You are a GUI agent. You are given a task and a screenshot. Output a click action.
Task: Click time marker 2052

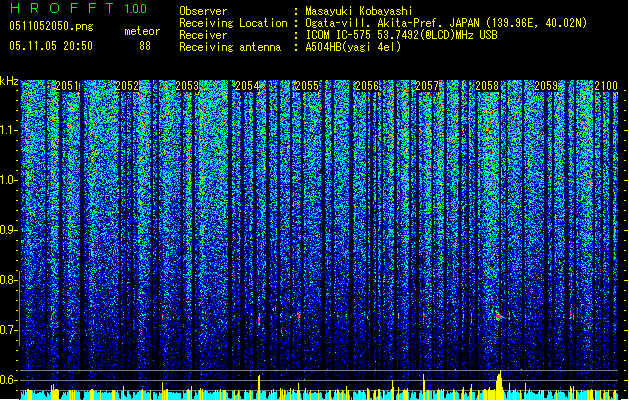[127, 86]
